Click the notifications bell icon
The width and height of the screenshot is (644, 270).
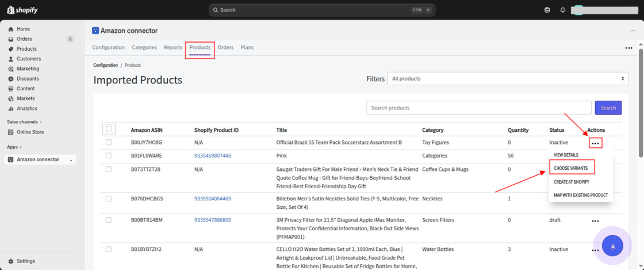point(563,10)
